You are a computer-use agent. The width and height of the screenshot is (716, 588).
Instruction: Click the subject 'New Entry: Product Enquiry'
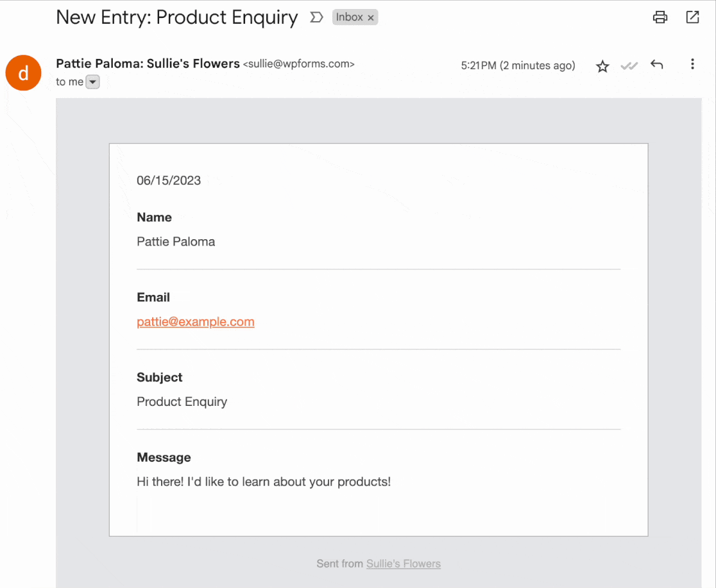click(x=176, y=17)
